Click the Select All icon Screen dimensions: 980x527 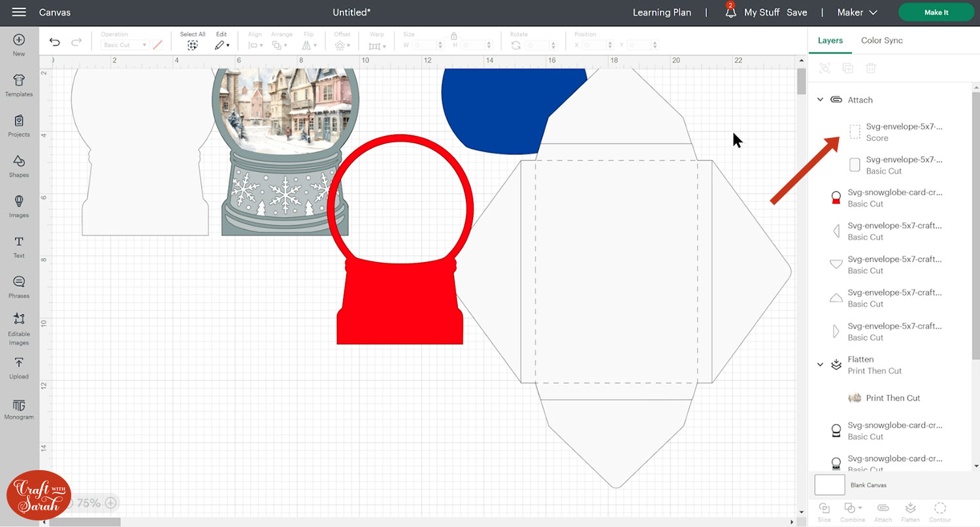pyautogui.click(x=193, y=45)
